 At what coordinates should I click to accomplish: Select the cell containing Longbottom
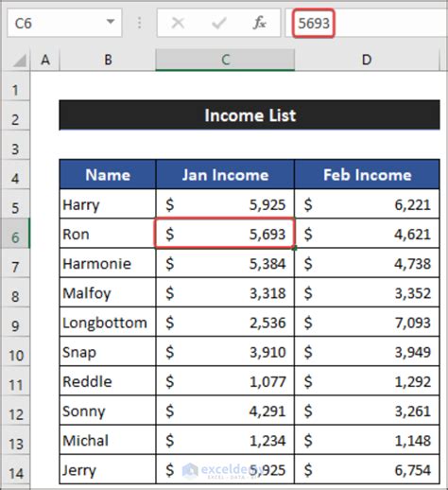coord(108,323)
